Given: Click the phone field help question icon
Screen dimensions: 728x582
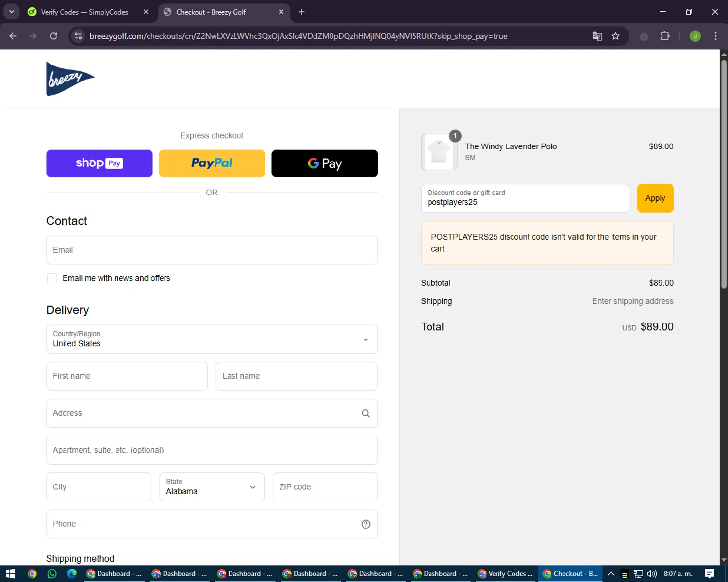Looking at the screenshot, I should (366, 524).
